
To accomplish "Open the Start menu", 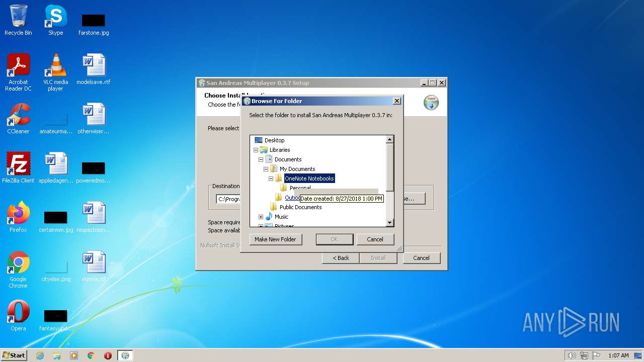I will point(14,355).
